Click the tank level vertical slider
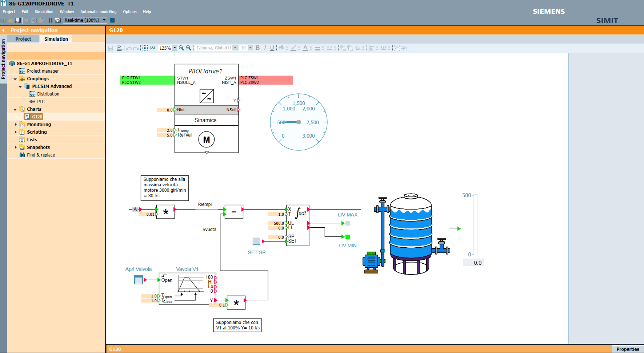 tap(475, 225)
